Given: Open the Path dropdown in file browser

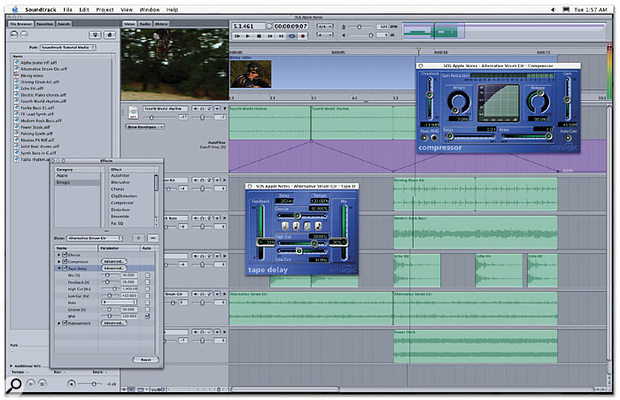Looking at the screenshot, I should click(68, 47).
